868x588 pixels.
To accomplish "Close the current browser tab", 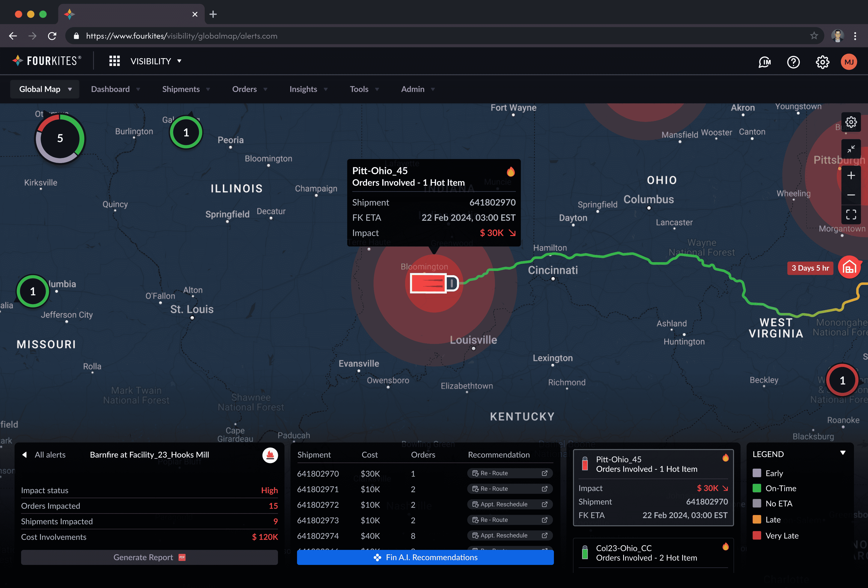I will coord(195,14).
